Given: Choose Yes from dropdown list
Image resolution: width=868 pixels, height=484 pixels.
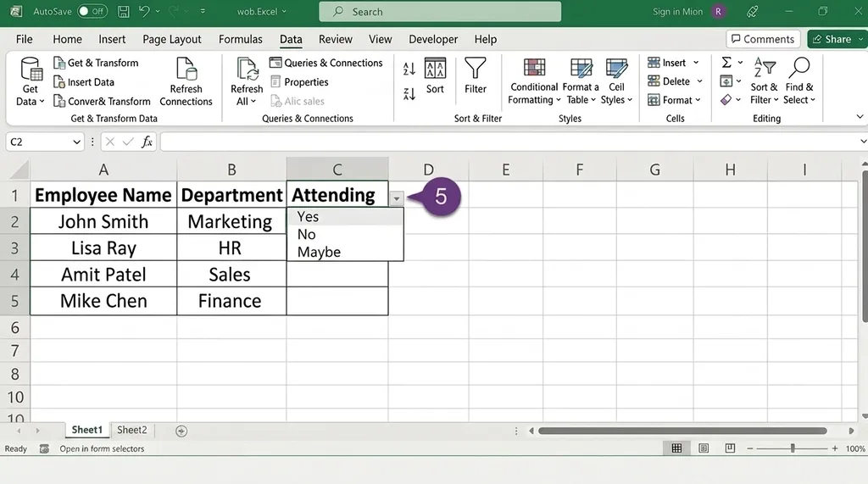Looking at the screenshot, I should tap(345, 216).
